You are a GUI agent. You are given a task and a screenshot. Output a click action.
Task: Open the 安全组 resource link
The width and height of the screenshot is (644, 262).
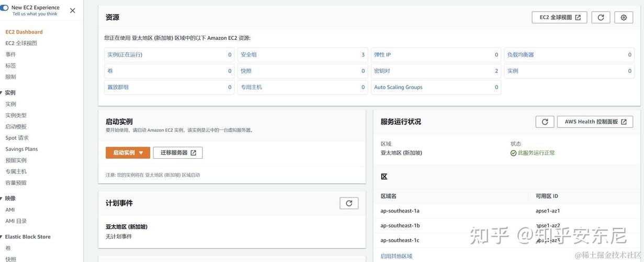click(248, 54)
